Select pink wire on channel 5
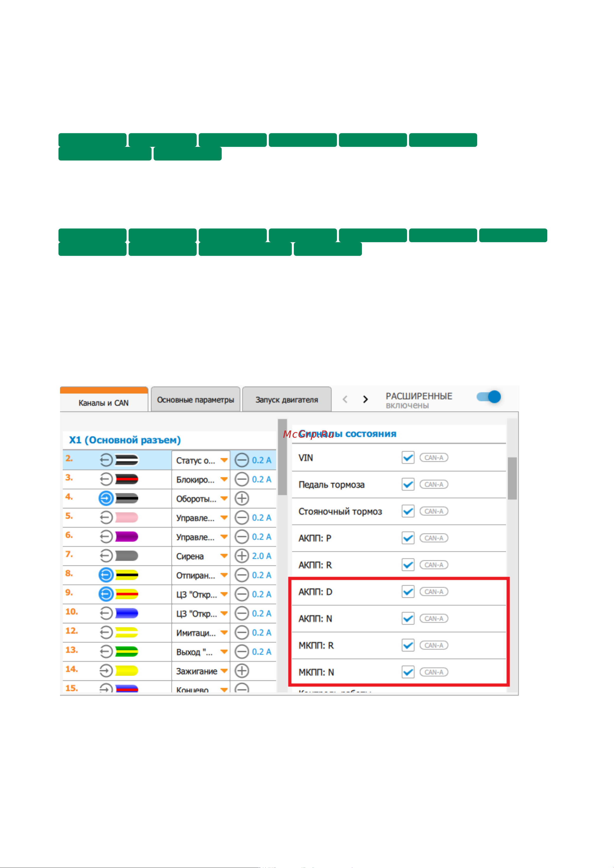The height and width of the screenshot is (868, 614). [127, 518]
